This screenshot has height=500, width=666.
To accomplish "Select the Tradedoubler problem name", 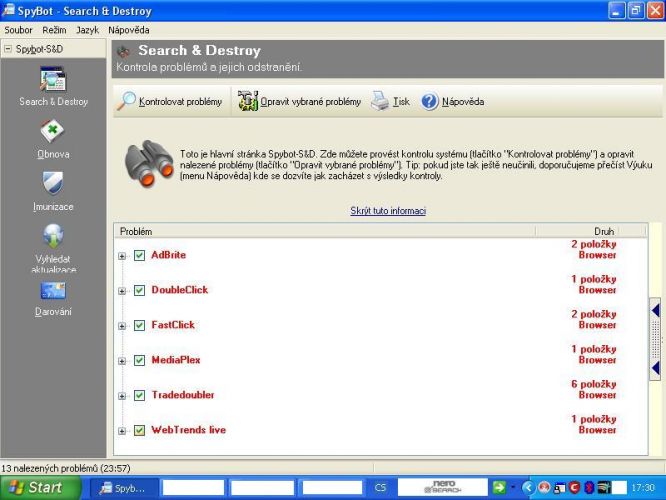I will [183, 395].
